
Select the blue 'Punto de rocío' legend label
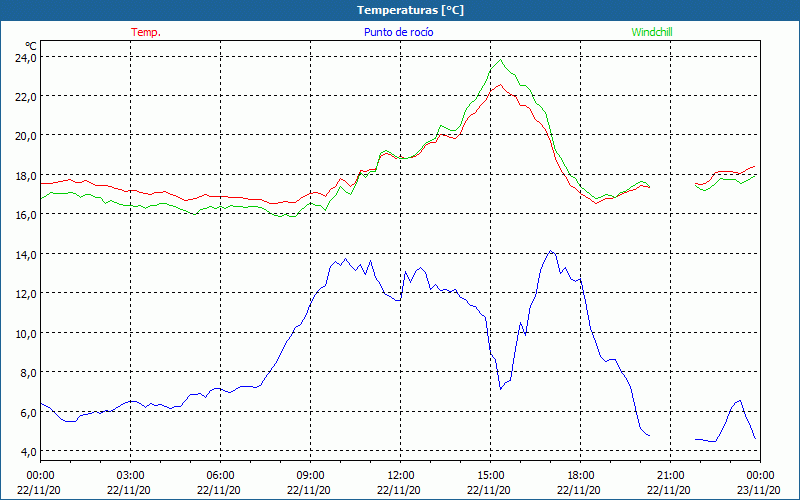point(398,32)
